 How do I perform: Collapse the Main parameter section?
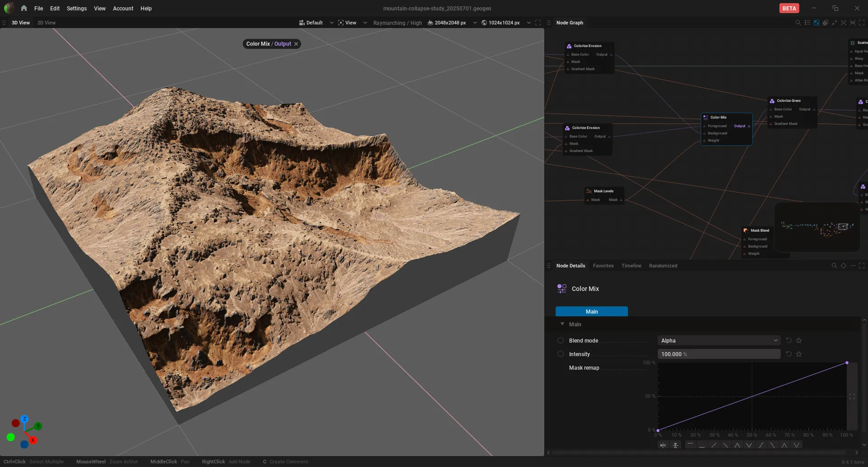pyautogui.click(x=562, y=324)
